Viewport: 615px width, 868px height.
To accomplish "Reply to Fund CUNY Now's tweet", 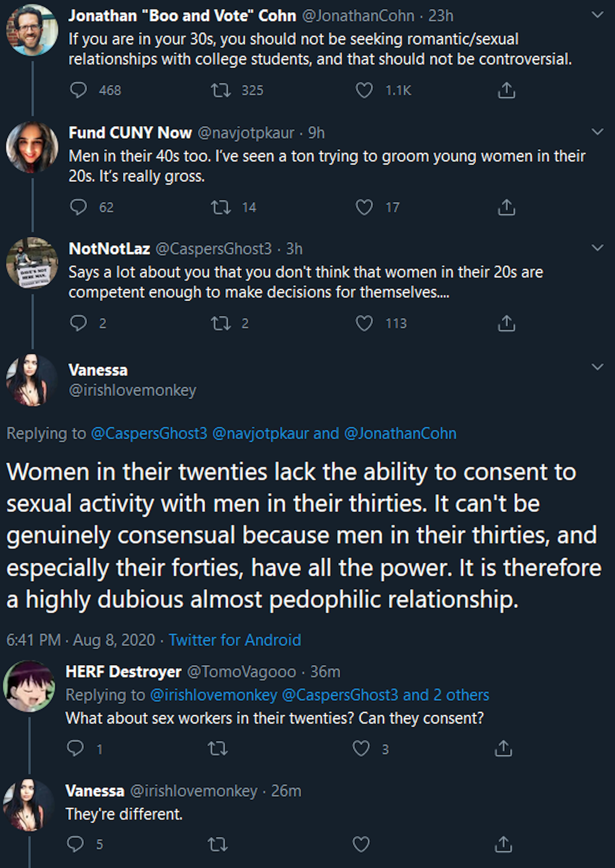I will point(79,207).
